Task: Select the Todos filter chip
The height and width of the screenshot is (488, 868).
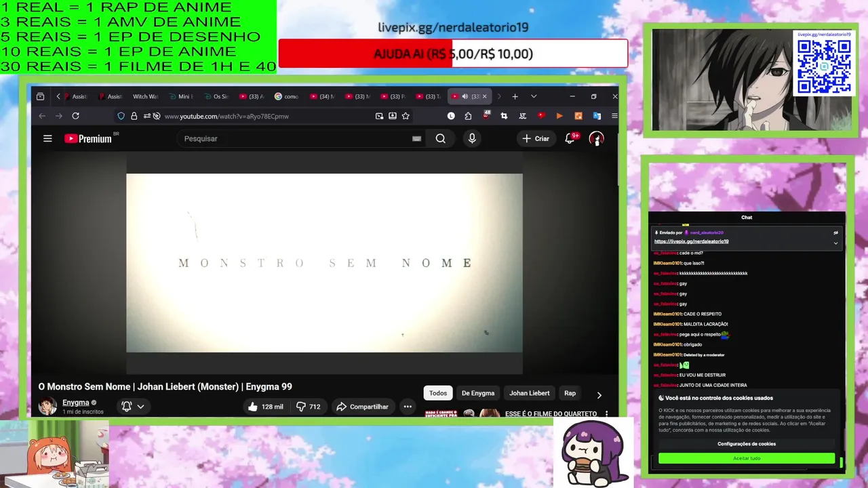Action: tap(438, 393)
